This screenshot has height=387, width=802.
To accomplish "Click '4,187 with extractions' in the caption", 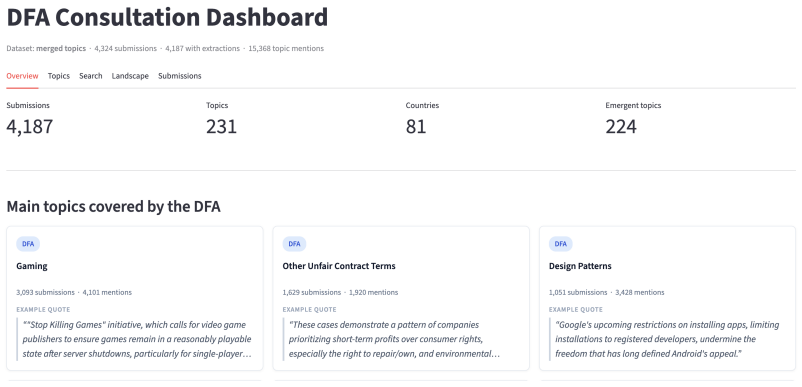I will tap(203, 49).
